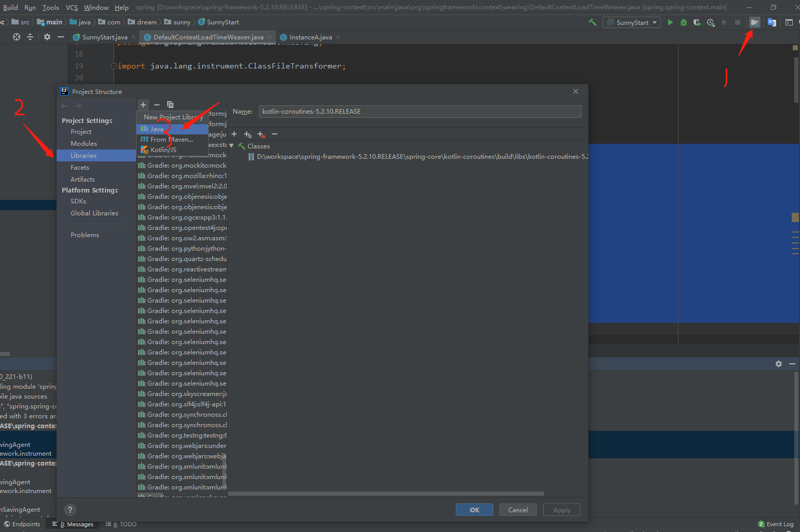Screen dimensions: 800x532
Task: Copy the selected library with the copy icon
Action: pyautogui.click(x=170, y=104)
